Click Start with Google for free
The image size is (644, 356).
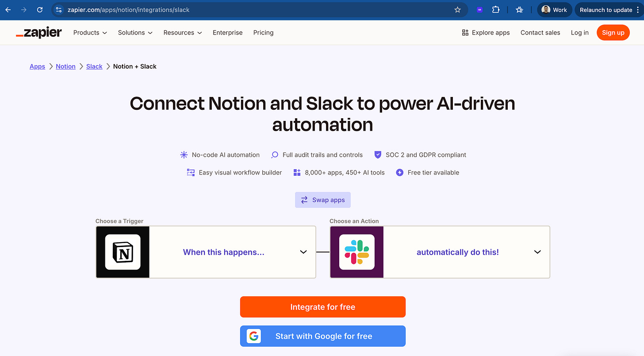(x=323, y=336)
